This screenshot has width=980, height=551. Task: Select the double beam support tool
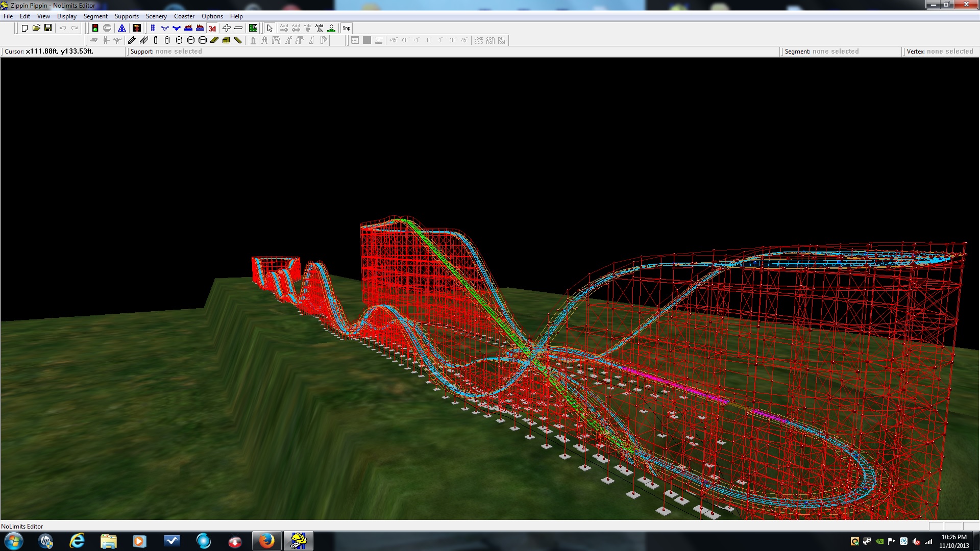144,40
